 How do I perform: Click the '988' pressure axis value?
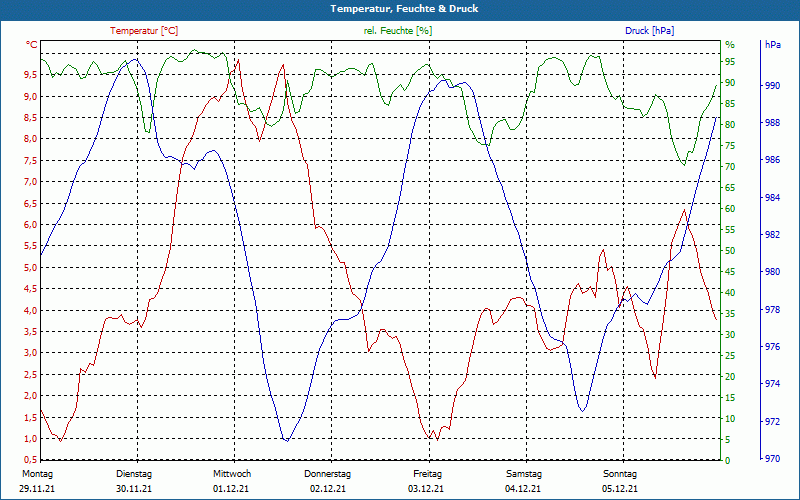pos(772,123)
